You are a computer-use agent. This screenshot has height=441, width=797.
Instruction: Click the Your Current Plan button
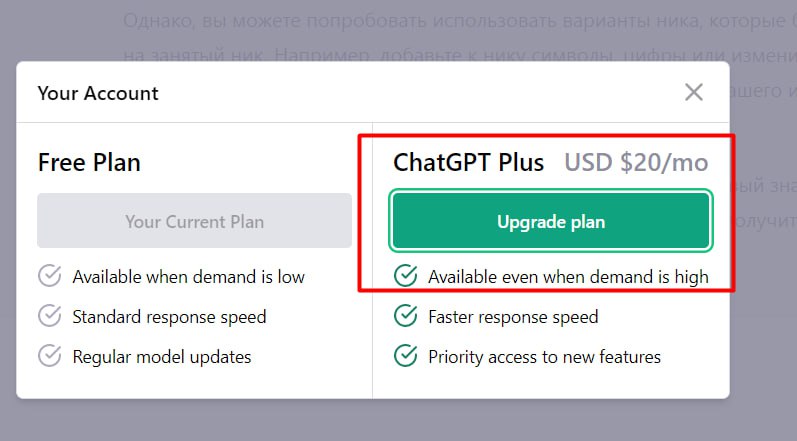coord(194,221)
